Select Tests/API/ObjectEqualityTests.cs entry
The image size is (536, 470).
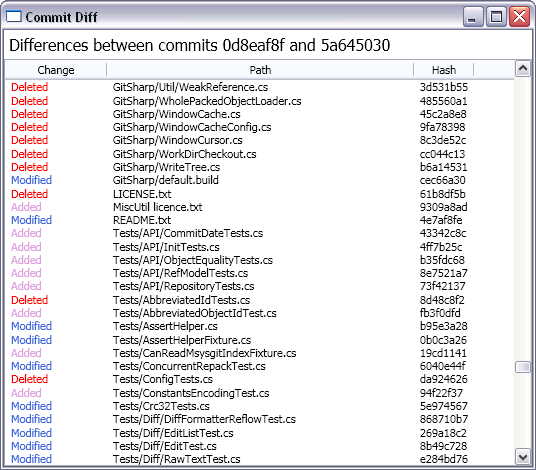coord(259,260)
